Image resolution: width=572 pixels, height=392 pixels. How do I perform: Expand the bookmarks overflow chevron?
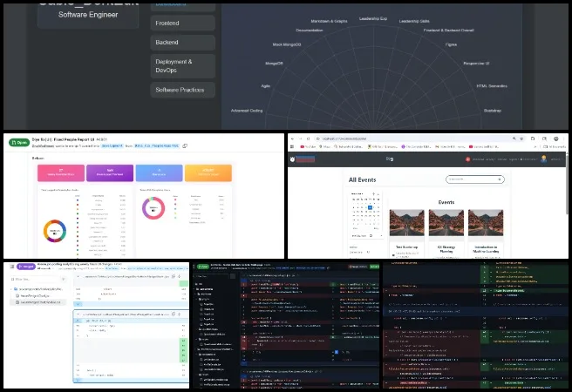click(x=535, y=147)
